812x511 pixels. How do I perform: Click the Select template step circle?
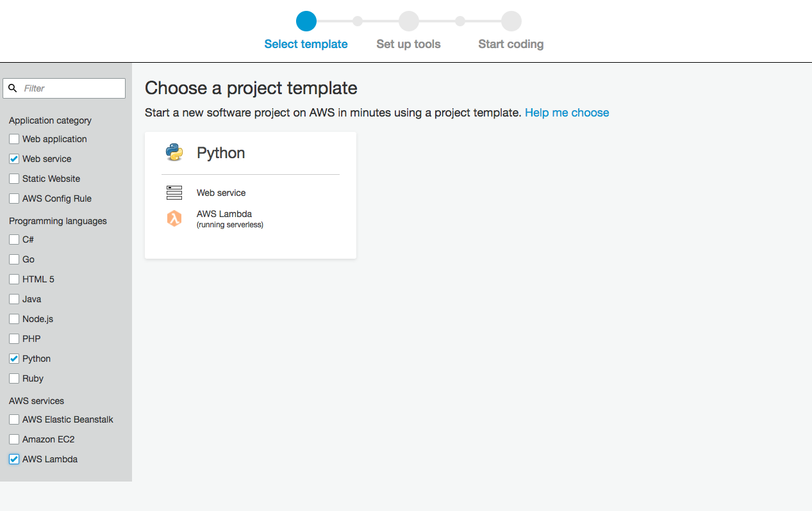pos(306,21)
